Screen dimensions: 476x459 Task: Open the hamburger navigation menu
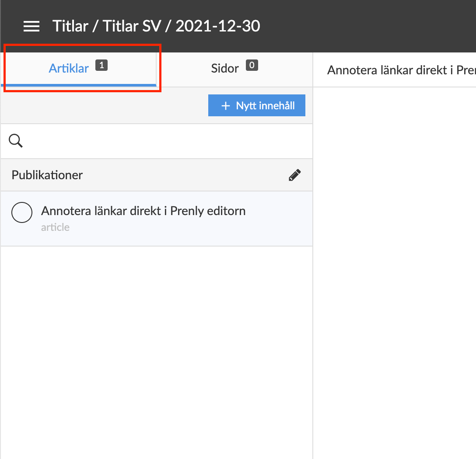[x=31, y=26]
